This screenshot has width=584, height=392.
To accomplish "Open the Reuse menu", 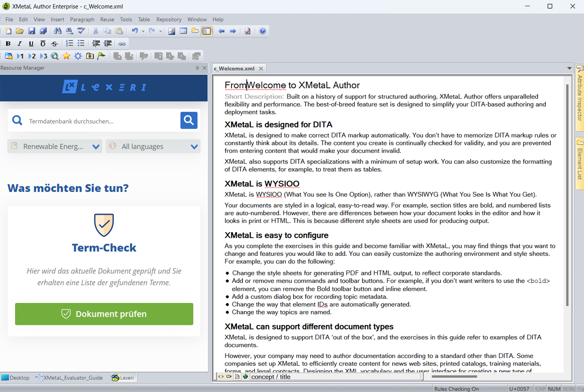I will click(x=107, y=19).
